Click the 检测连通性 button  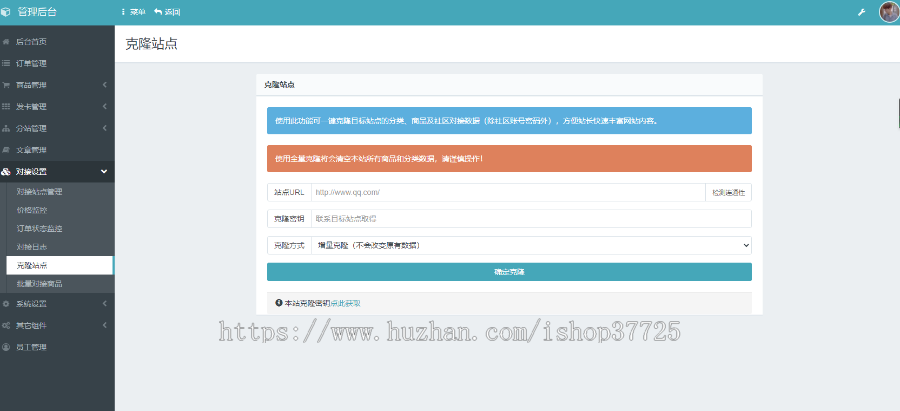[x=728, y=193]
